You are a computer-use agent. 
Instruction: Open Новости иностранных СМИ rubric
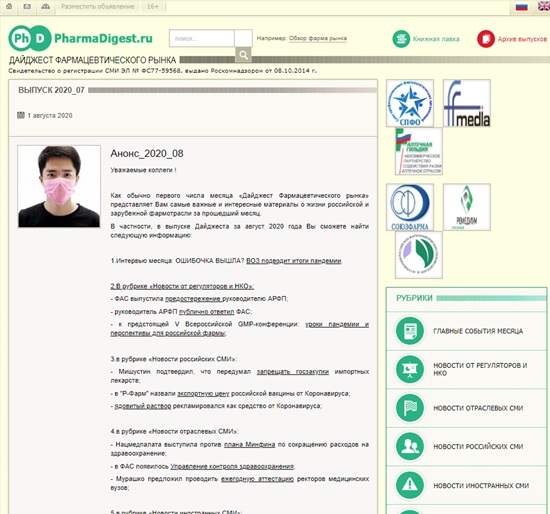[x=466, y=485]
